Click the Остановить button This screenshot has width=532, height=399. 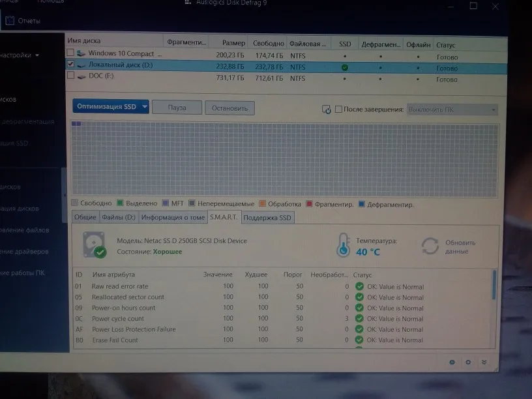[x=229, y=108]
